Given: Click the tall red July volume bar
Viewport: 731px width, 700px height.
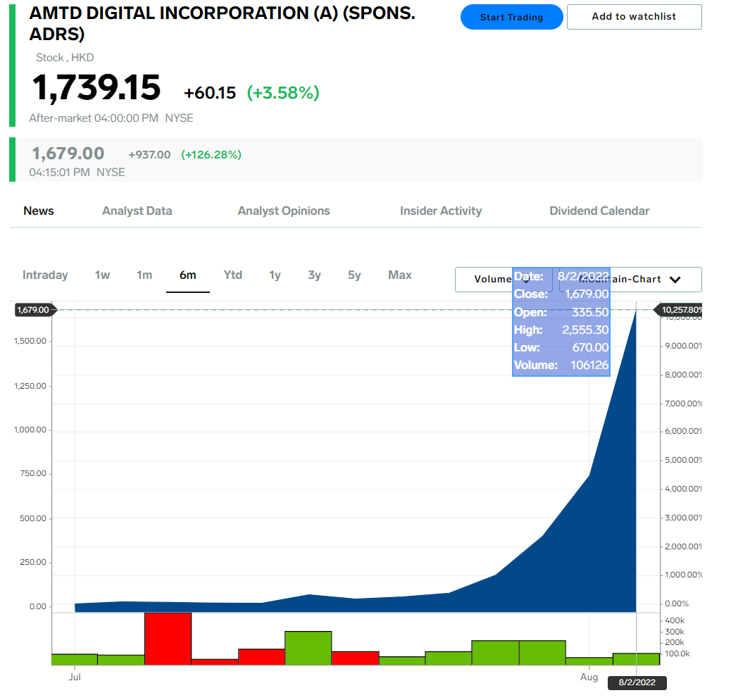Looking at the screenshot, I should point(168,637).
